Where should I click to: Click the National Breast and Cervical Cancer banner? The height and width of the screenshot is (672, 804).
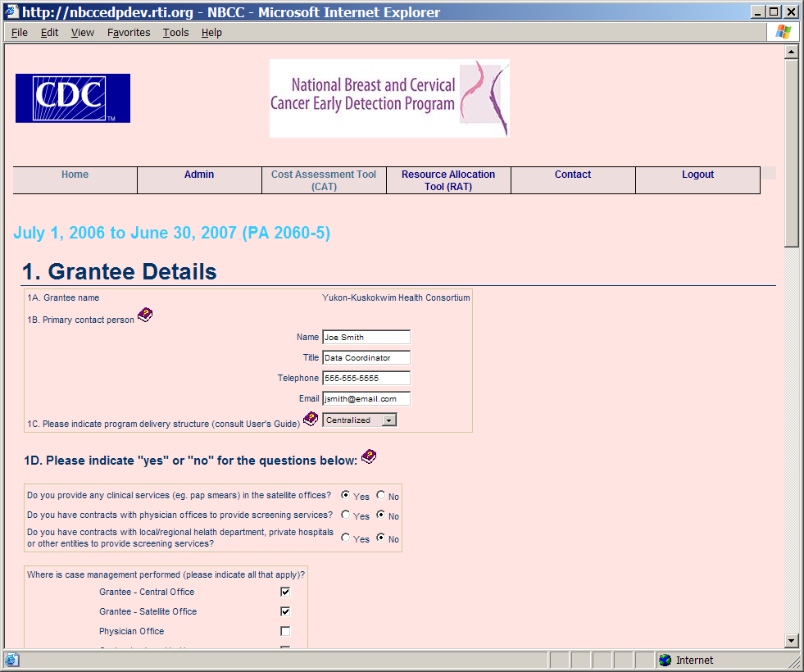pyautogui.click(x=389, y=98)
